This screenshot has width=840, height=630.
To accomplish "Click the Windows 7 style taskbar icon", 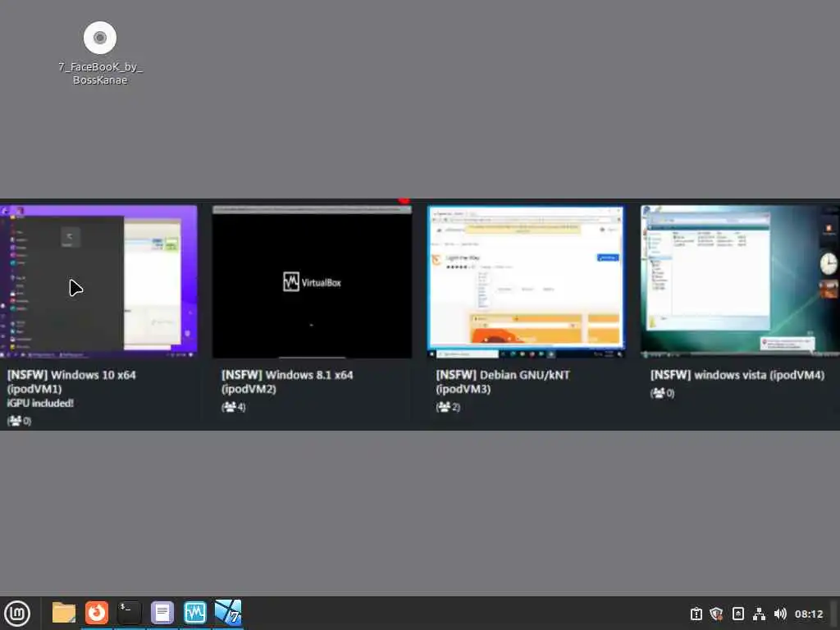I will [228, 613].
